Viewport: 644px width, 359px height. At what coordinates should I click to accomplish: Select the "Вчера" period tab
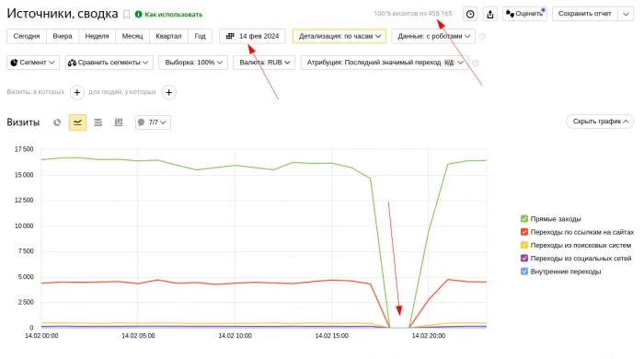tap(63, 36)
